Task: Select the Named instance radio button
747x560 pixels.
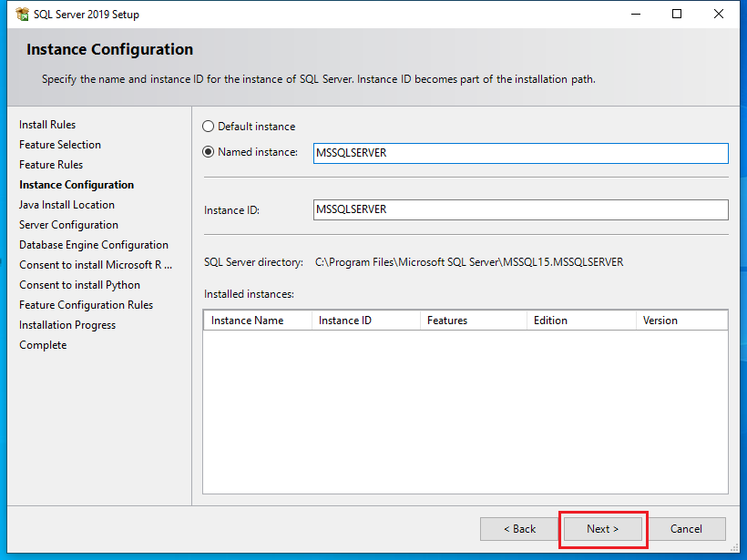Action: tap(209, 152)
